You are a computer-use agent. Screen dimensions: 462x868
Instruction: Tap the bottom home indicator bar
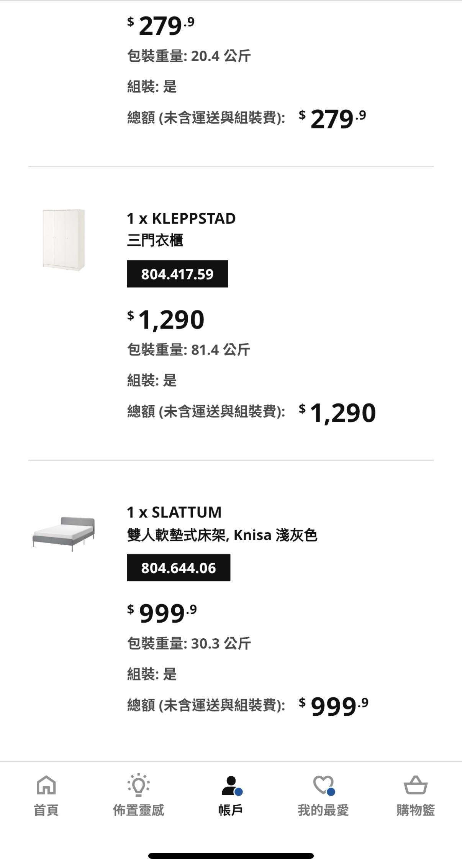tap(231, 856)
